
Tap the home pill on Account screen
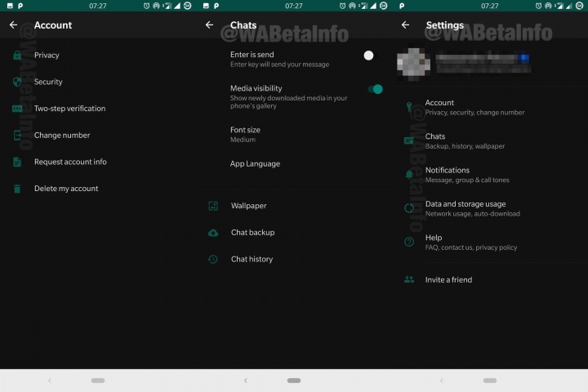tap(98, 381)
